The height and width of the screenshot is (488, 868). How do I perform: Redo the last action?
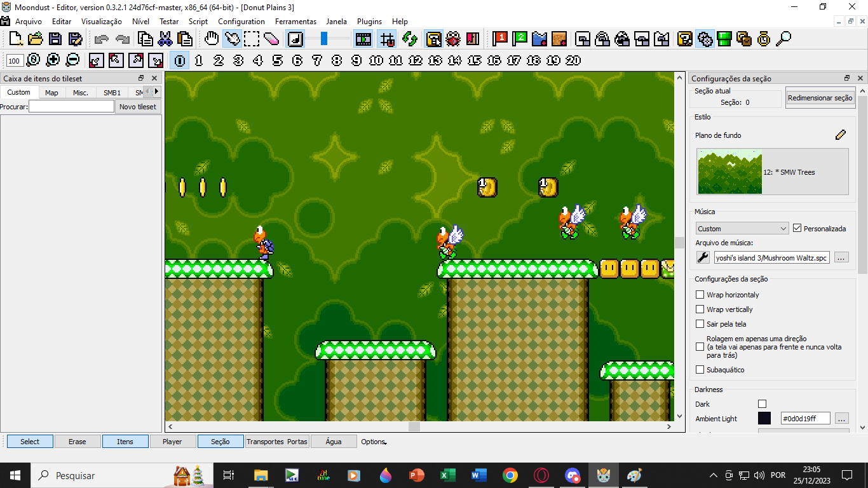click(x=122, y=39)
